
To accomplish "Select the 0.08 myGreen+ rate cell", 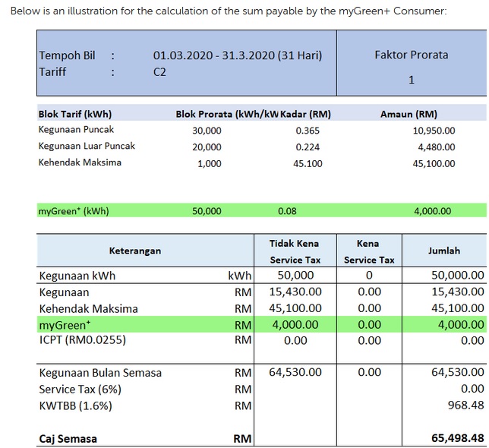I will [287, 211].
